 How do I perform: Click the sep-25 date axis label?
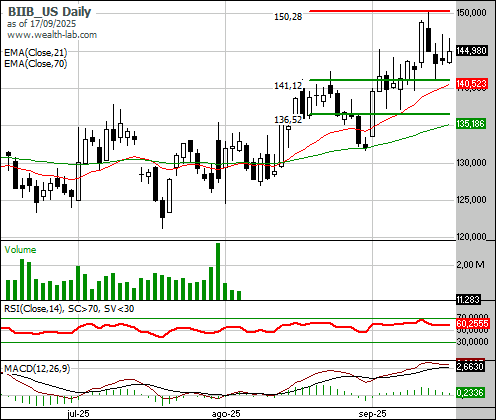pyautogui.click(x=372, y=414)
